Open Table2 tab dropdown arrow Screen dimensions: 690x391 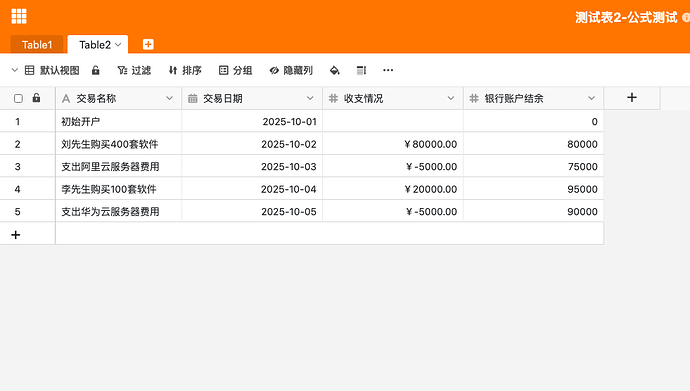tap(118, 45)
